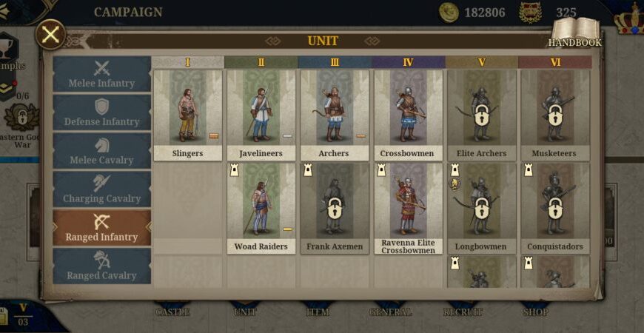Click the gold coin currency icon
This screenshot has width=644, height=333.
(x=449, y=13)
